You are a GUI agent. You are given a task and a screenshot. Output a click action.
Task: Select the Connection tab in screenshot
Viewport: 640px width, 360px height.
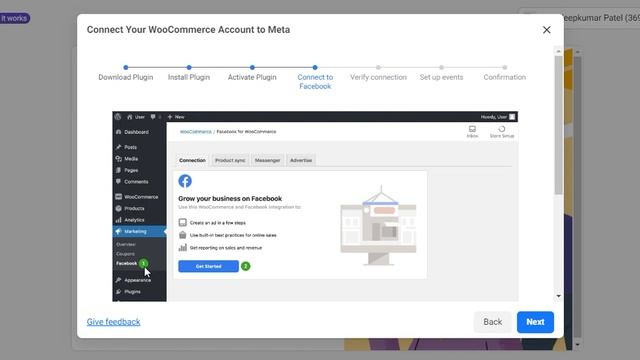192,160
